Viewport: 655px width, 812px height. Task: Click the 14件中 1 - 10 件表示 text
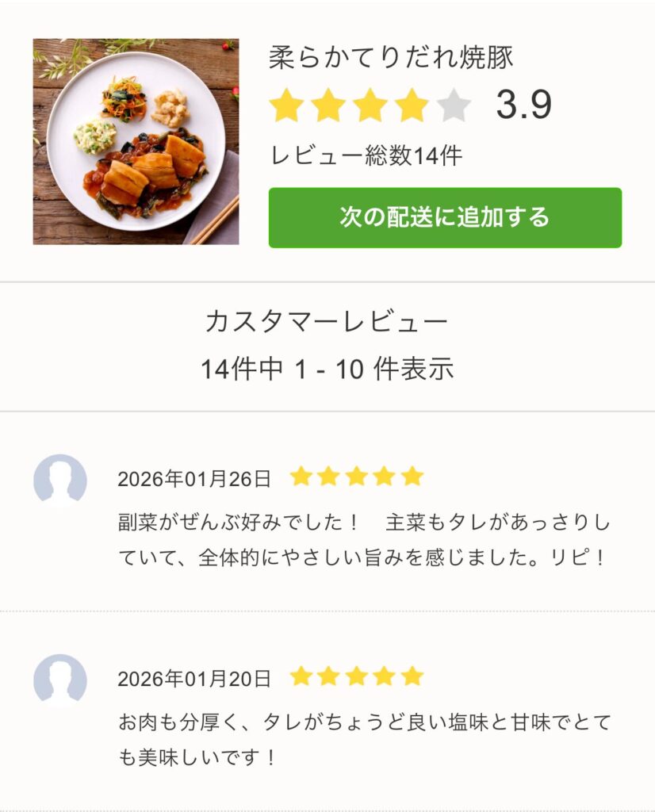click(x=327, y=369)
